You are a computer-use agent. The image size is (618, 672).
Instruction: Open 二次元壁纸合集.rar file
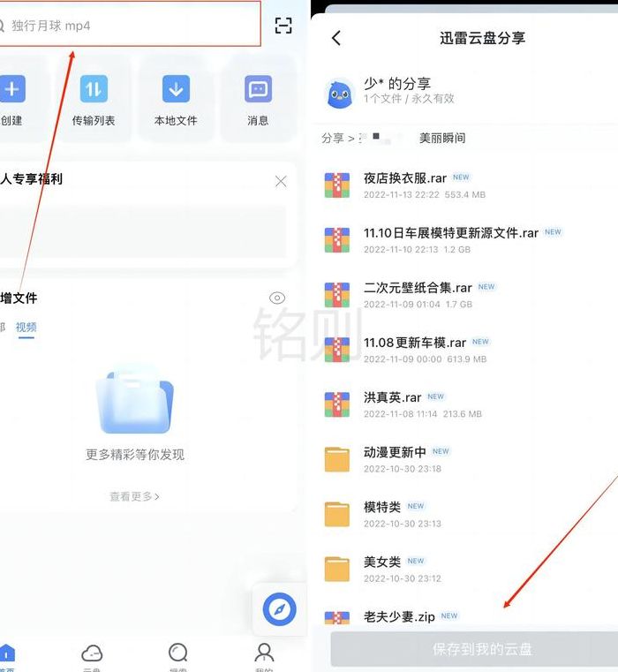point(465,295)
